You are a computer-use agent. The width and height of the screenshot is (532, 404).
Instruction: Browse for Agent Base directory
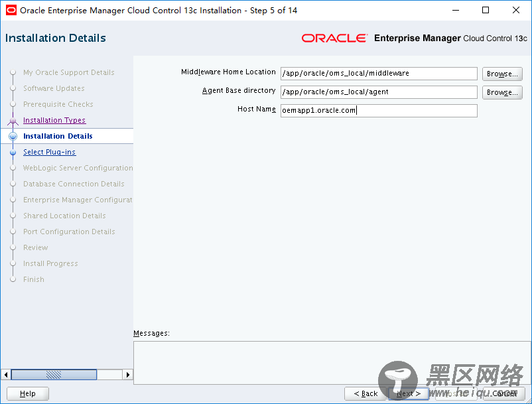click(502, 92)
